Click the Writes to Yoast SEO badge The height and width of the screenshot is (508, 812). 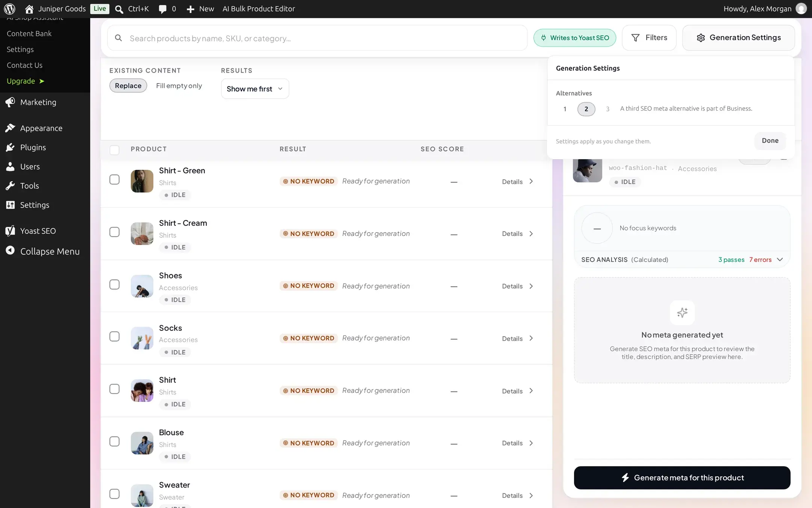click(575, 38)
